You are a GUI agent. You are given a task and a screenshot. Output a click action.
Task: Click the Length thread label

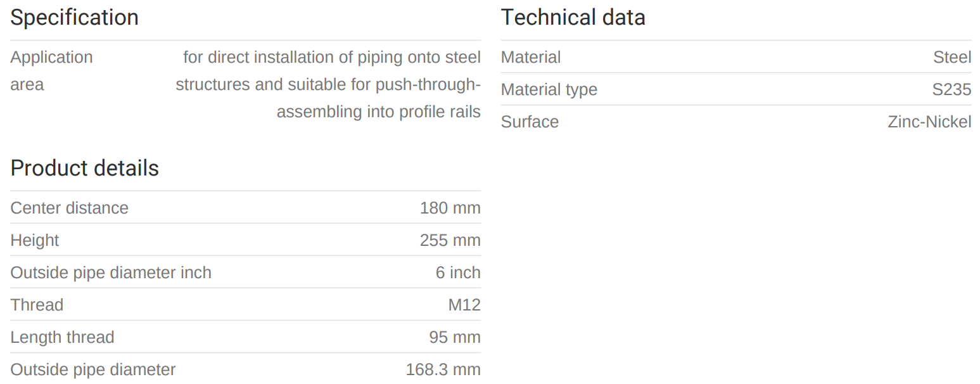(x=62, y=338)
